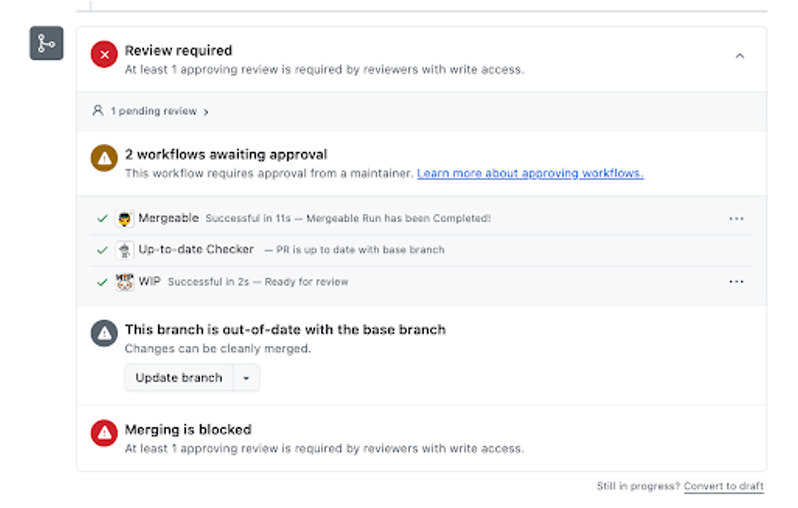Screen dimensions: 798x508
Task: Click the Up-to-date Checker avatar icon
Action: pyautogui.click(x=125, y=250)
